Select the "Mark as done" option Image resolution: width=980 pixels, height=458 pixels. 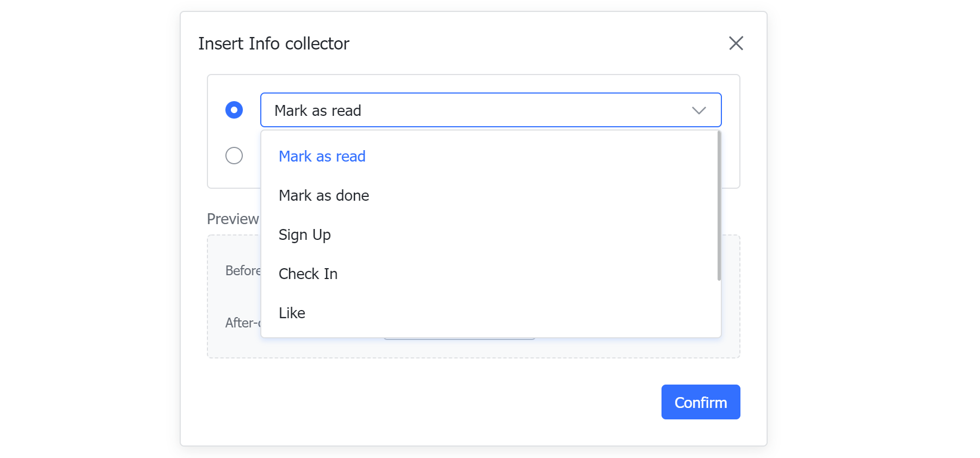coord(323,195)
